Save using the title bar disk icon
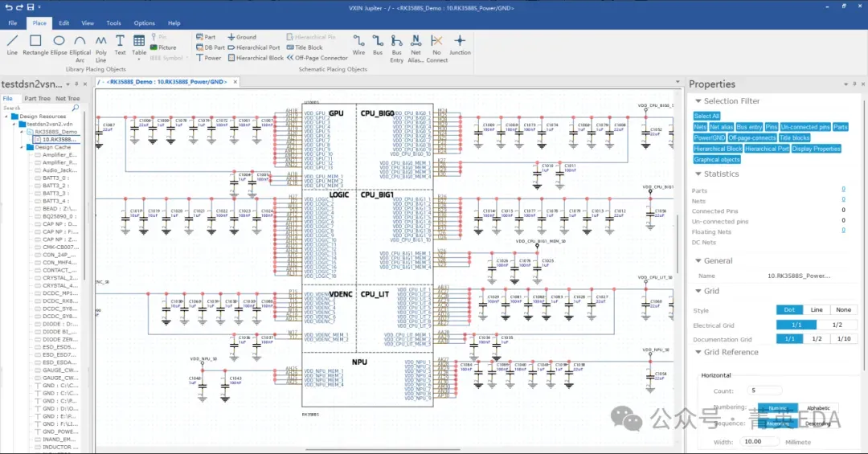Image resolution: width=868 pixels, height=454 pixels. click(x=31, y=7)
